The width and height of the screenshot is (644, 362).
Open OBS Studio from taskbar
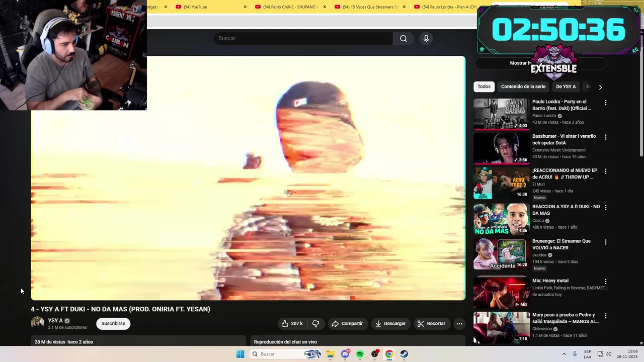(x=375, y=354)
